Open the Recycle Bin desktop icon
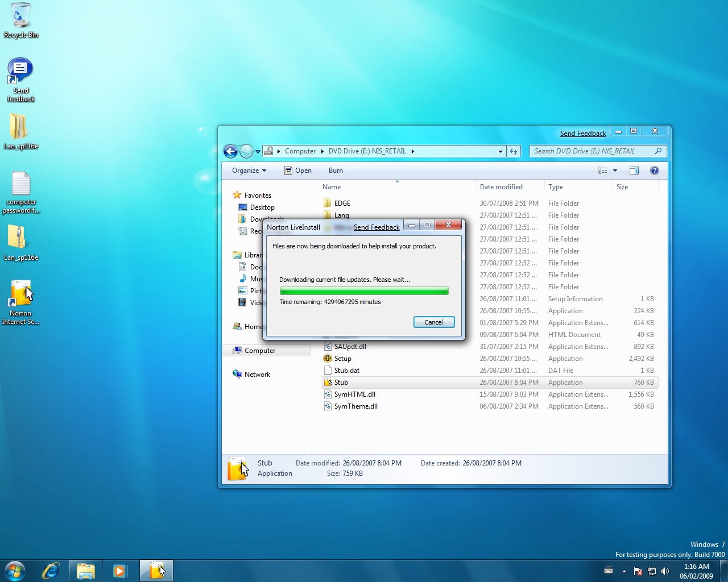Screen dimensions: 728x582 [x=21, y=20]
